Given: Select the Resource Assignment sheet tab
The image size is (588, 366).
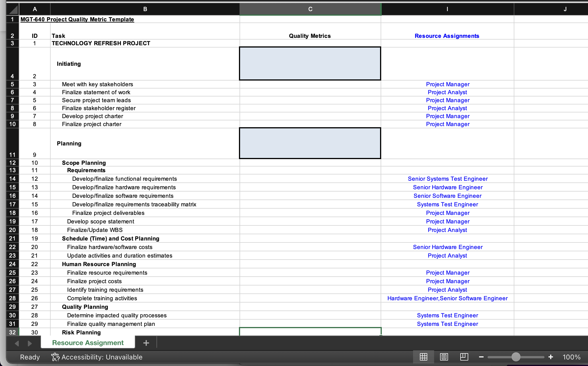Looking at the screenshot, I should pyautogui.click(x=88, y=343).
